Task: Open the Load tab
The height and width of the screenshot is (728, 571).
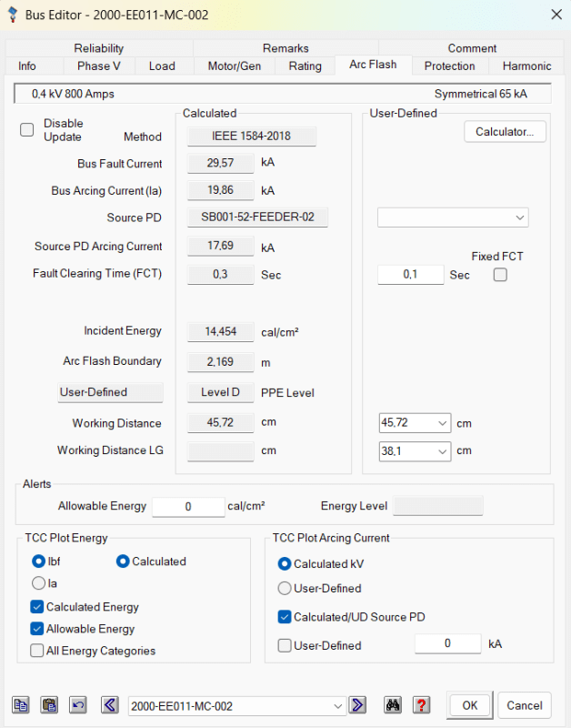Action: [x=162, y=66]
